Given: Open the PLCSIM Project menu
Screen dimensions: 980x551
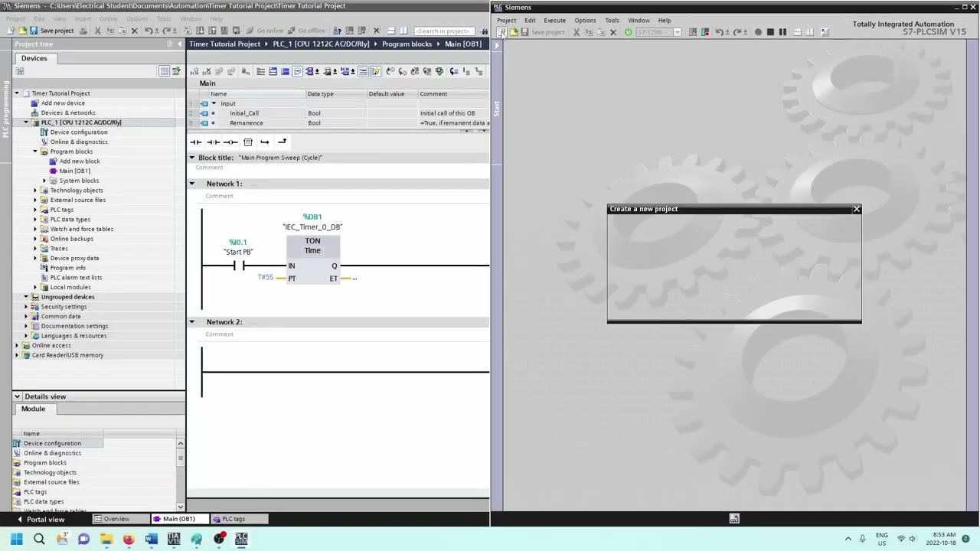Looking at the screenshot, I should point(506,21).
